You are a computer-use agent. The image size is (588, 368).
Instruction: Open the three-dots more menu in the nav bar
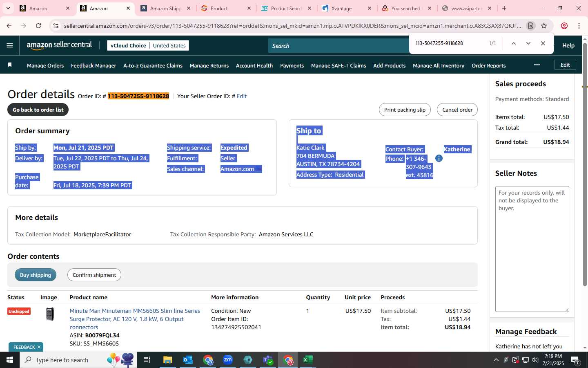coord(537,65)
